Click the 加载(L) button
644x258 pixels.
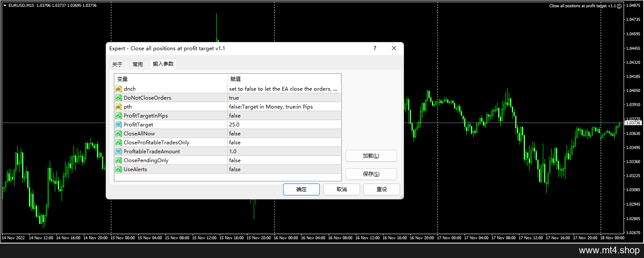pos(371,156)
